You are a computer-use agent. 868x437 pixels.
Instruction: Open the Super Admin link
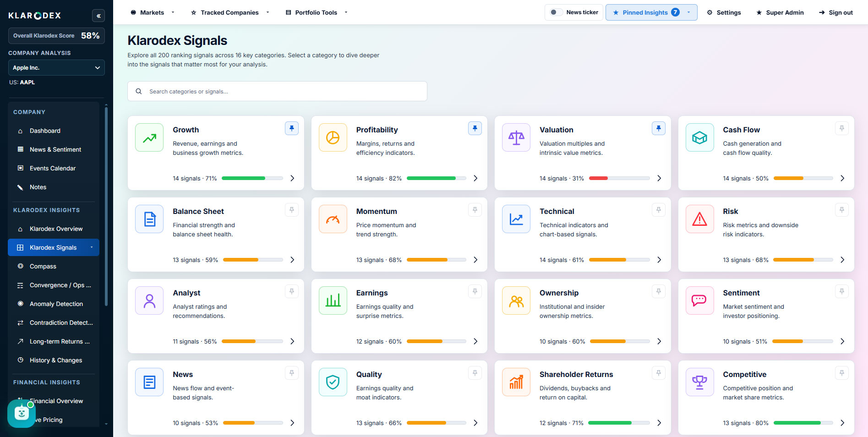780,12
